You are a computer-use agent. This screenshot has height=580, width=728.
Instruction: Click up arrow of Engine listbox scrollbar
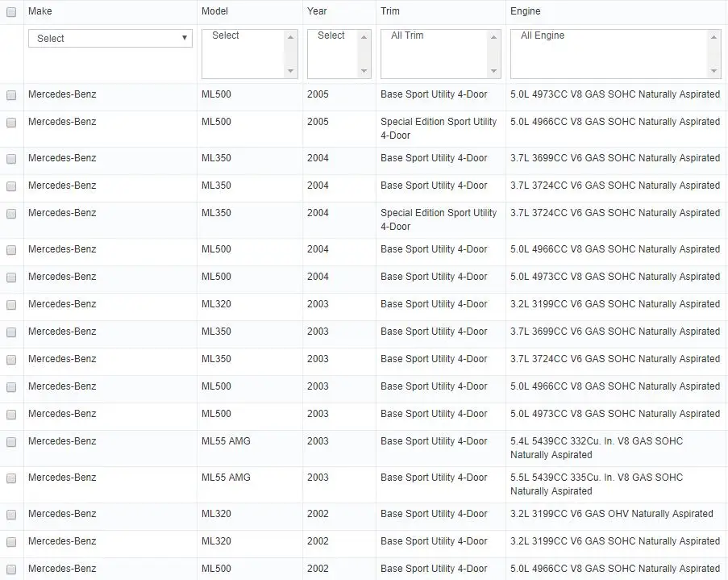pyautogui.click(x=713, y=37)
